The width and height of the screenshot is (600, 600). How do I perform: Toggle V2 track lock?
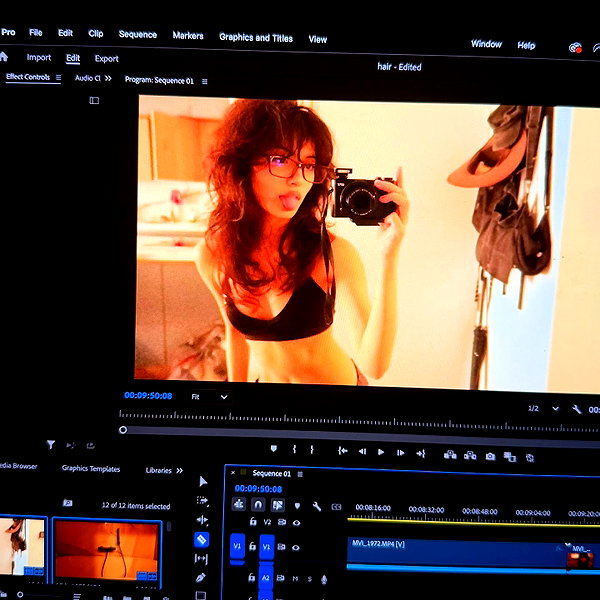pyautogui.click(x=253, y=521)
